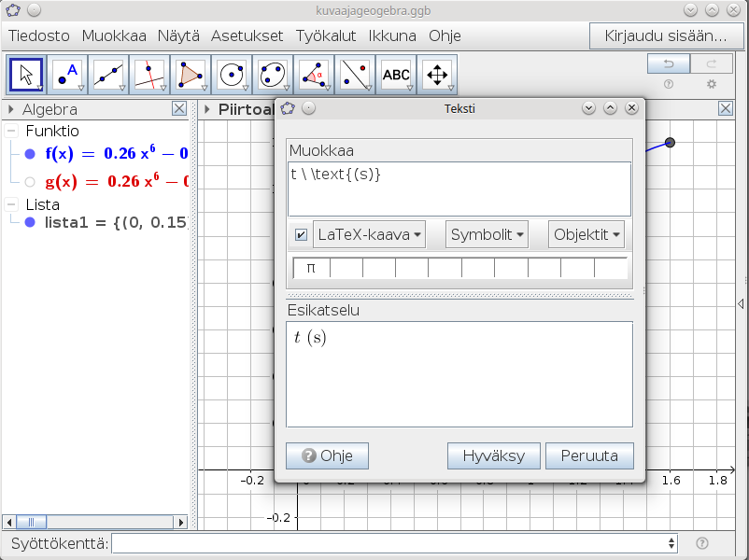Collapse the Funktio tree group
This screenshot has height=560, width=749.
[x=11, y=132]
